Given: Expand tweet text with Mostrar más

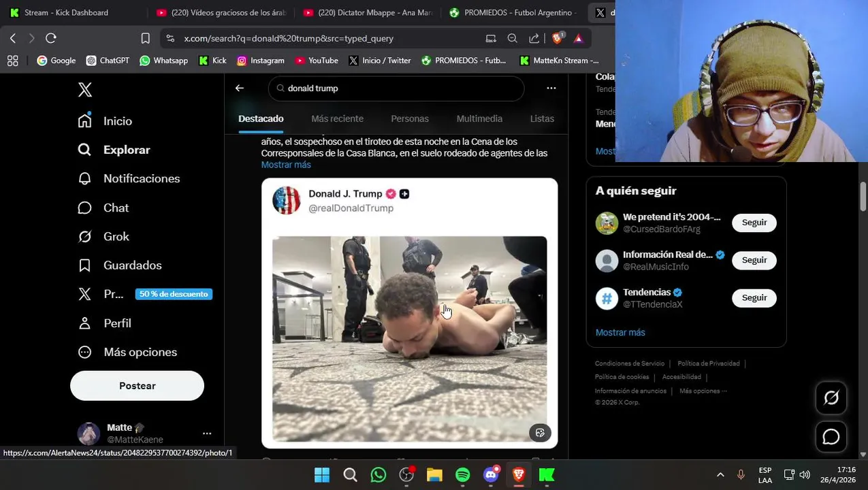Looking at the screenshot, I should tap(286, 165).
